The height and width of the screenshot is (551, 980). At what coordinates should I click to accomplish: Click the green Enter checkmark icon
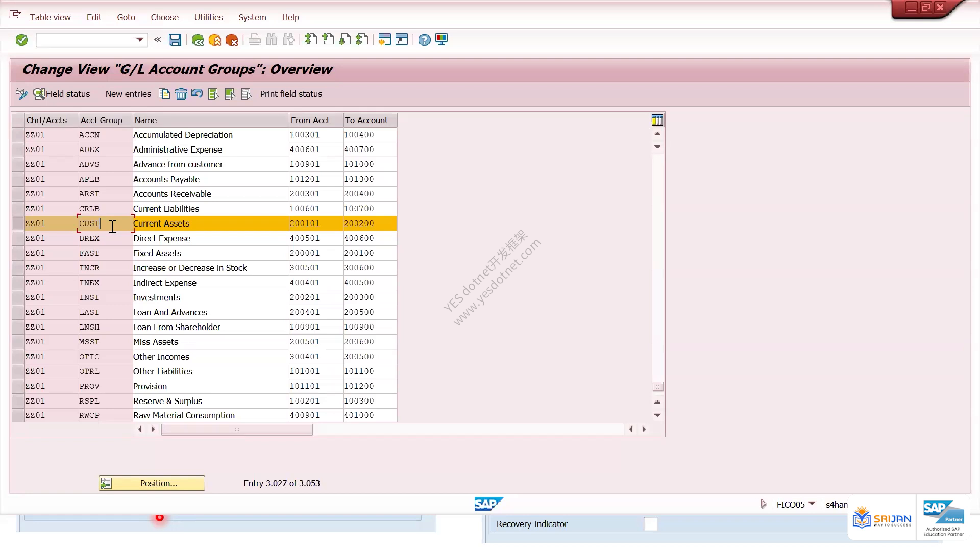point(21,40)
